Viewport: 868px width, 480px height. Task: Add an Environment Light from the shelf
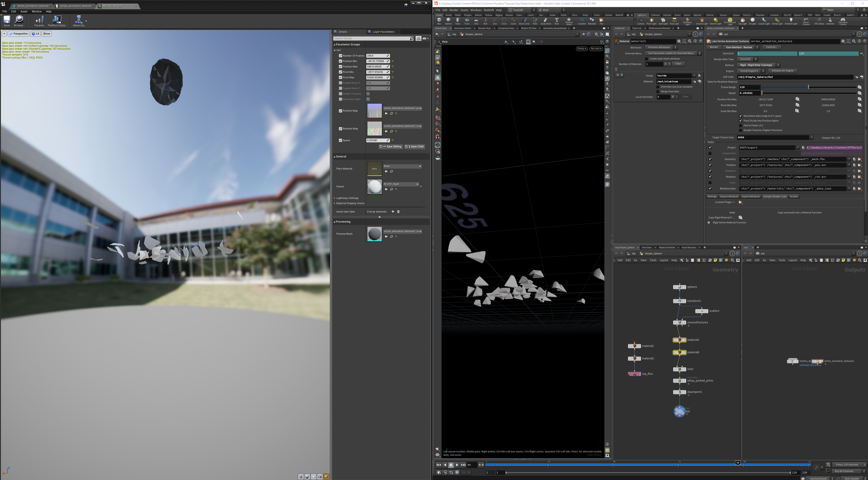730,21
